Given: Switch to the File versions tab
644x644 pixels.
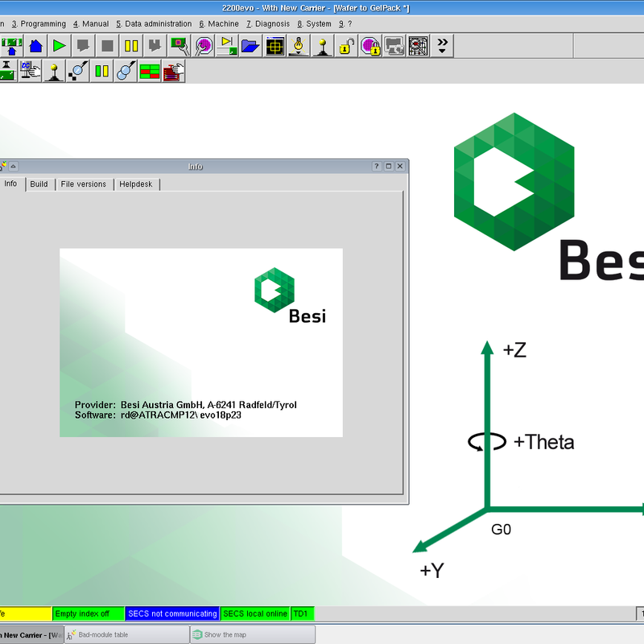Looking at the screenshot, I should [x=84, y=184].
